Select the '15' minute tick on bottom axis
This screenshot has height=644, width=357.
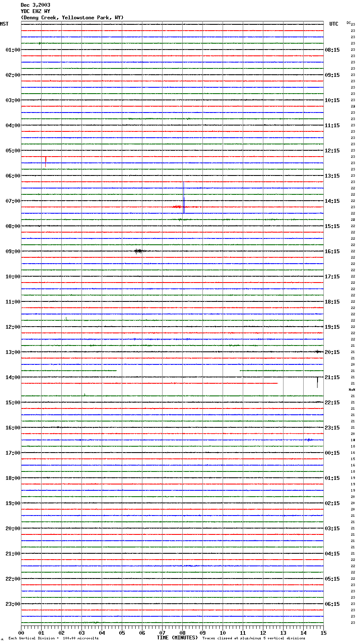(323, 633)
